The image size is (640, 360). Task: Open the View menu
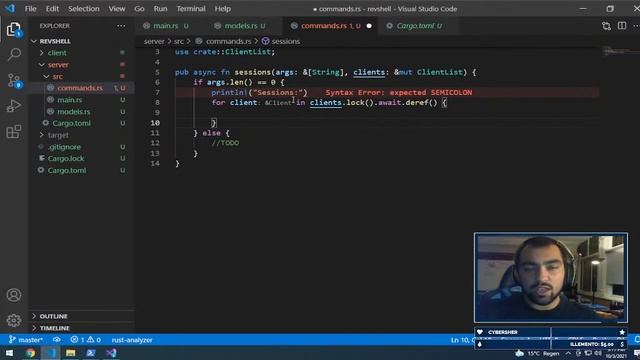point(117,9)
